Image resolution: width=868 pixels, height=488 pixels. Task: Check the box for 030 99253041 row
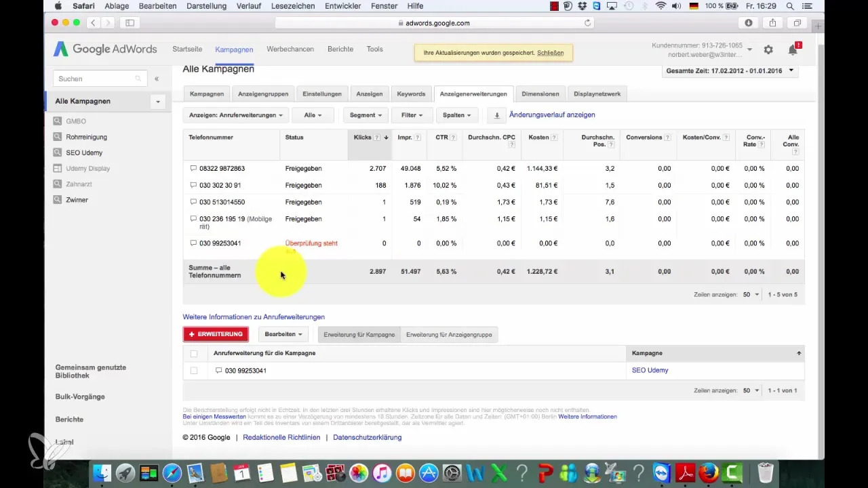pyautogui.click(x=194, y=371)
